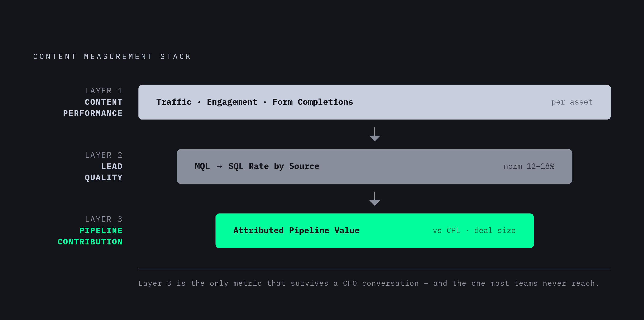644x320 pixels.
Task: Click the Traffic · Engagement · Form Completions box
Action: (375, 102)
